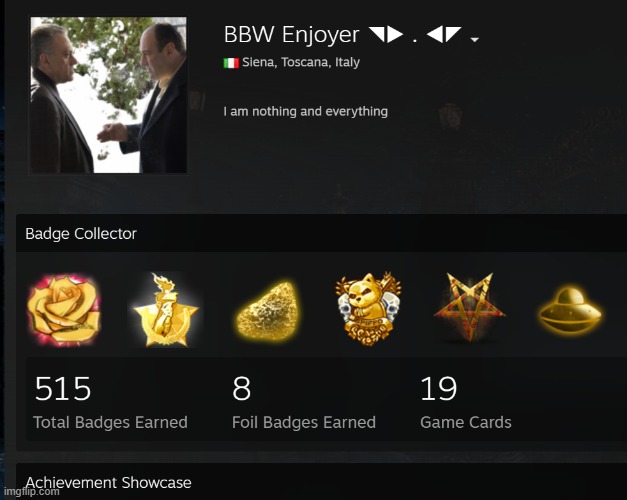Click the gold star torch badge

166,310
